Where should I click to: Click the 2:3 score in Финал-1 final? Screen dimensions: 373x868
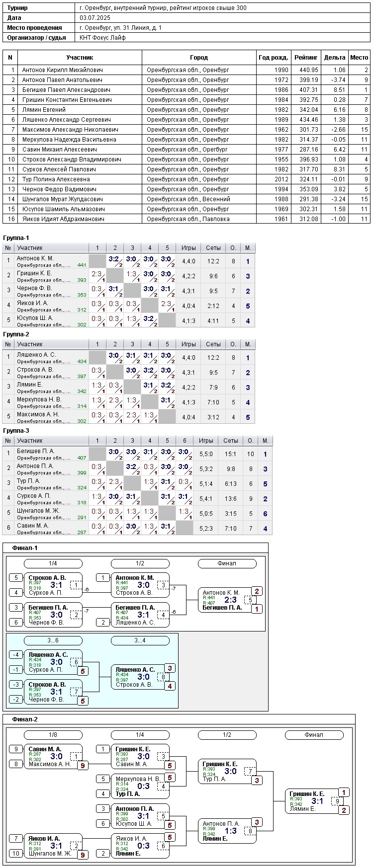[x=230, y=600]
